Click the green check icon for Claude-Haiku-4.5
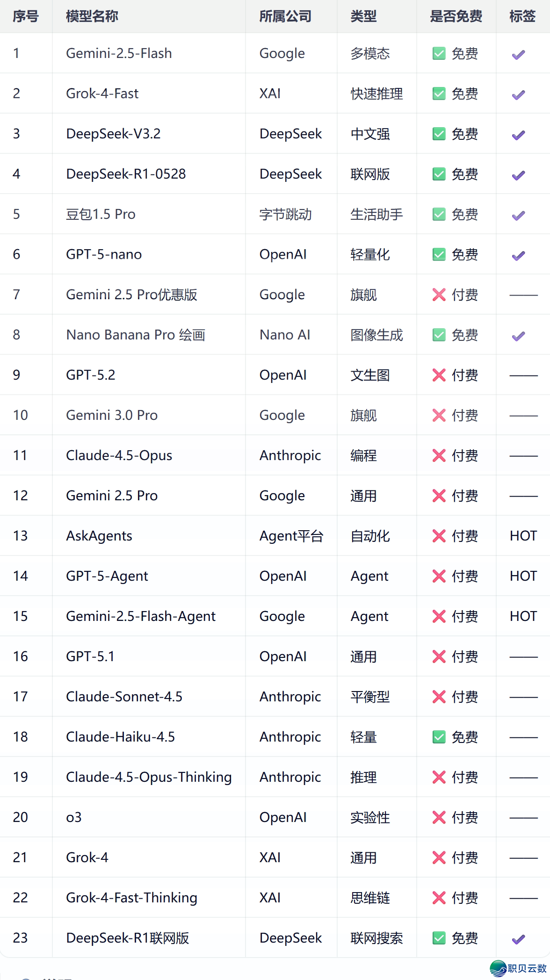The height and width of the screenshot is (980, 550). pyautogui.click(x=439, y=737)
